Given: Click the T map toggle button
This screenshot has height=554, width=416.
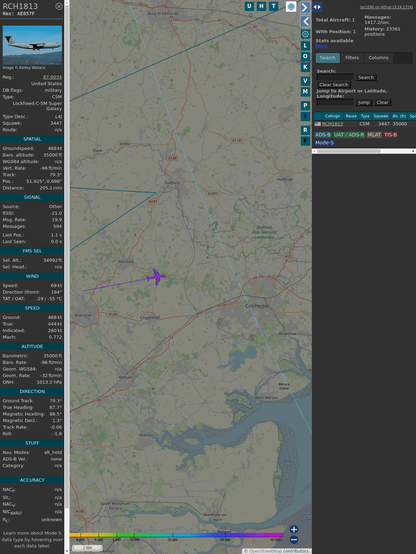Looking at the screenshot, I should 273,6.
